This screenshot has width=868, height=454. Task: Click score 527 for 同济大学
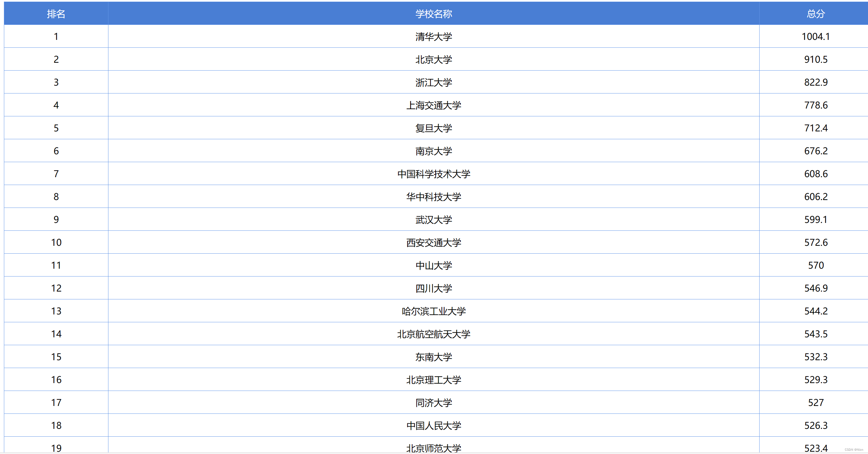[815, 402]
